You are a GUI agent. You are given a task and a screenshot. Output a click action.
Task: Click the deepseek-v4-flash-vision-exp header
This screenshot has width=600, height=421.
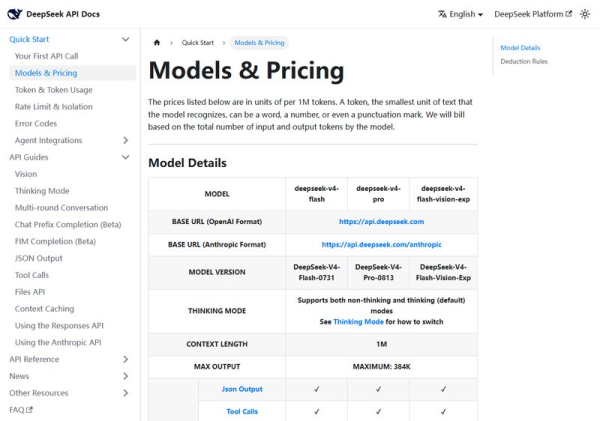pyautogui.click(x=443, y=194)
